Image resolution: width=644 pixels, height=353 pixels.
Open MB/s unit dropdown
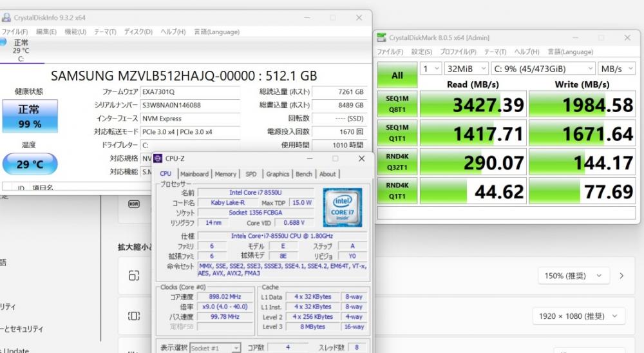click(x=617, y=69)
